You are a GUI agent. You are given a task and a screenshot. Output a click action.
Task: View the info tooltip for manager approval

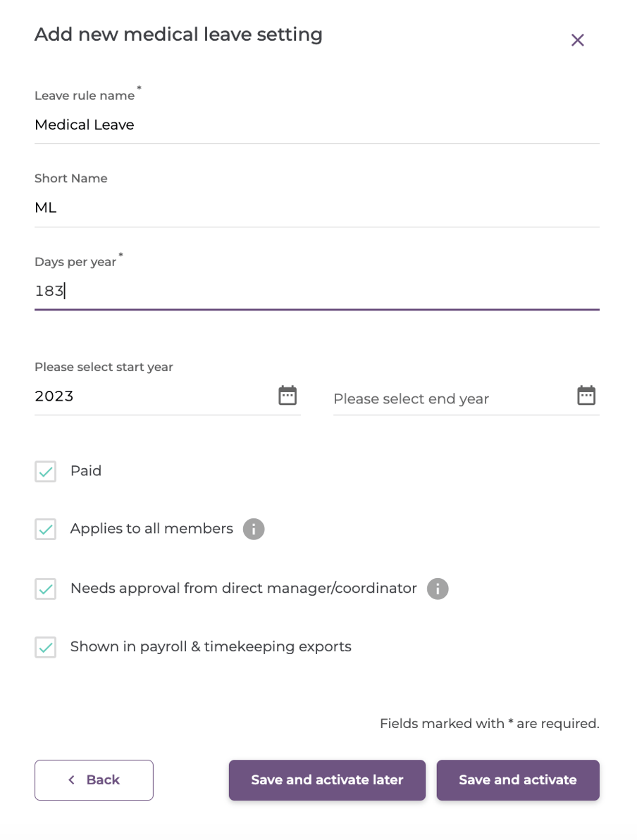point(437,589)
